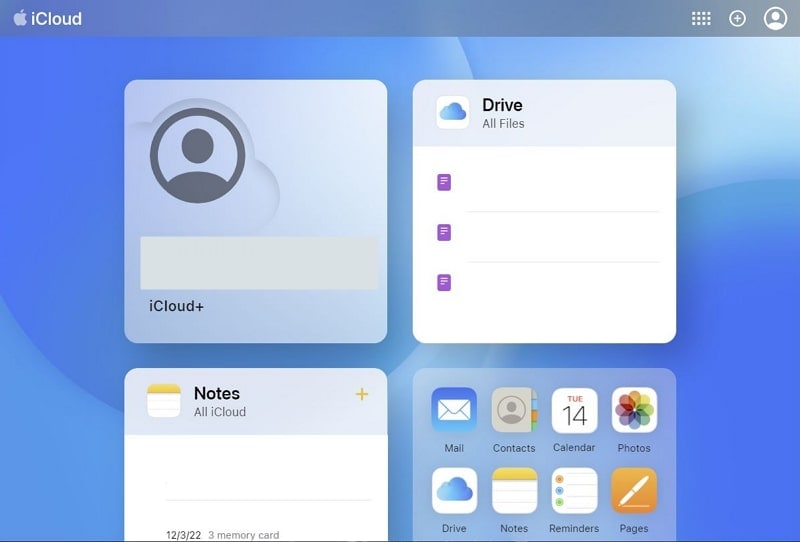Click All Files under Drive
Image resolution: width=800 pixels, height=542 pixels.
[x=503, y=124]
